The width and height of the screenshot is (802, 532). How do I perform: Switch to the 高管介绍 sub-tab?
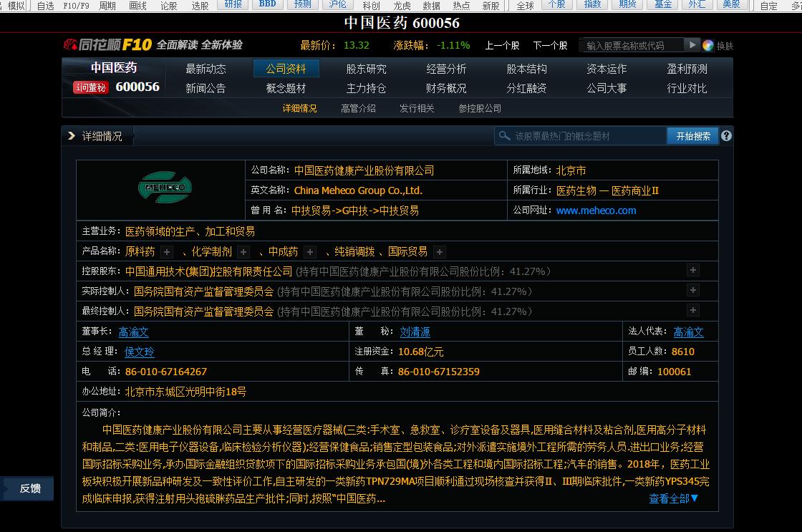[359, 108]
